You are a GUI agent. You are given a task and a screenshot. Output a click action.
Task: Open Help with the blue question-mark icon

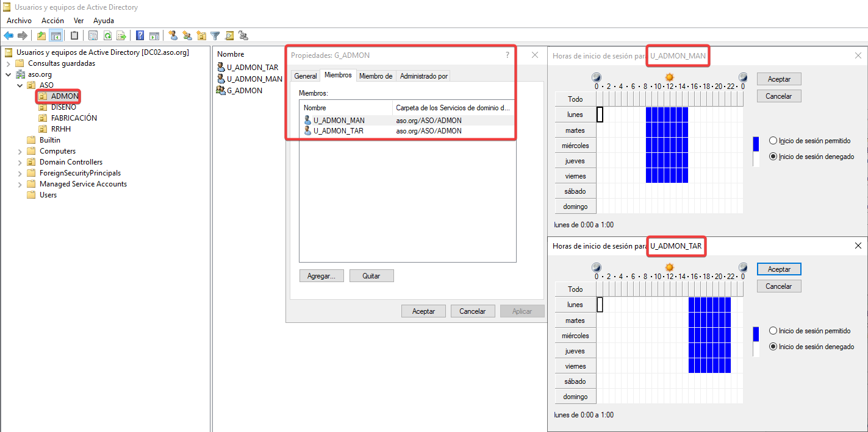tap(140, 36)
